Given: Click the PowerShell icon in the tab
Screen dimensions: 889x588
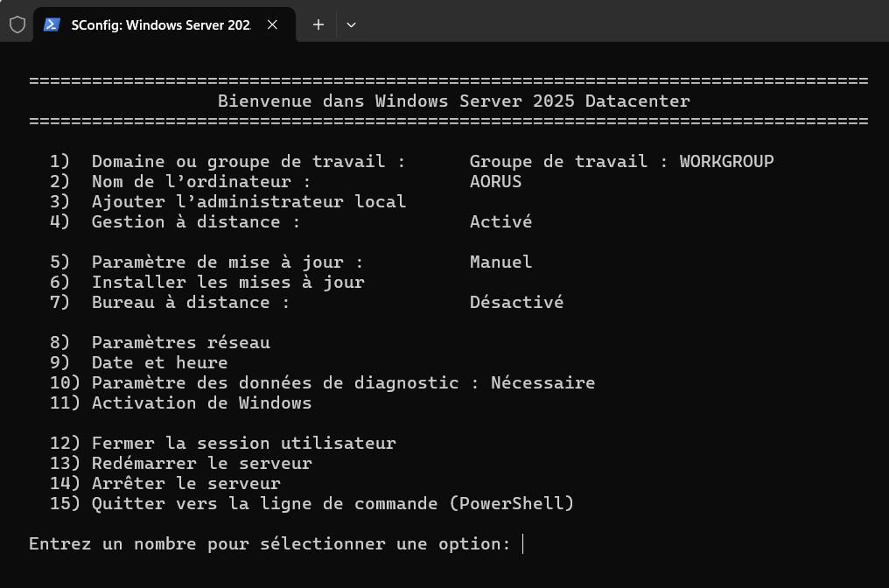Looking at the screenshot, I should (x=52, y=24).
